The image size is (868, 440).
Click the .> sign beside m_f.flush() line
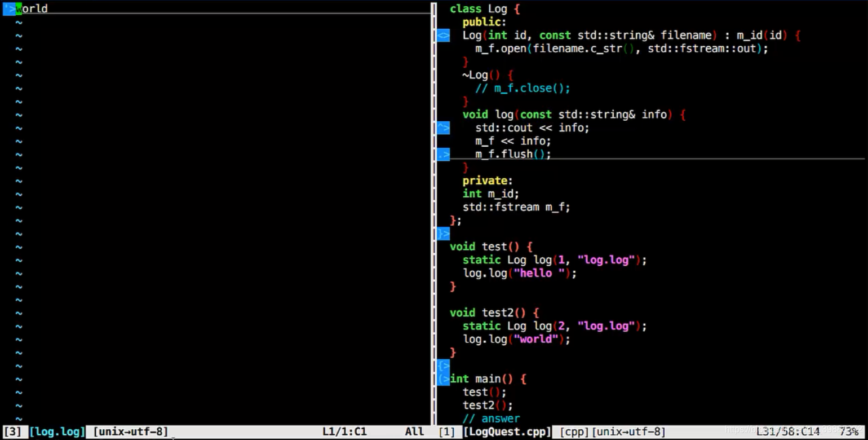pos(444,154)
